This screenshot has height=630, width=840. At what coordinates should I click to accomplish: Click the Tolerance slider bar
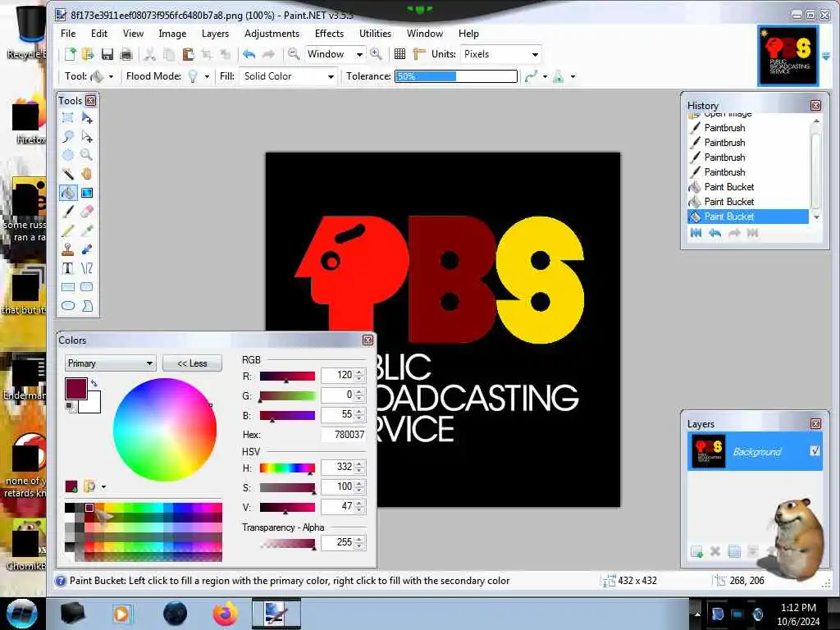[x=456, y=76]
